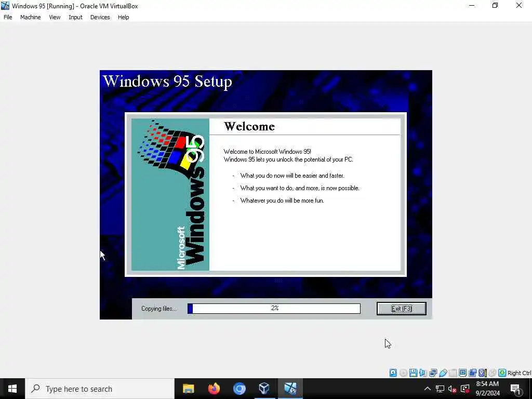Launch Chrome from the taskbar
Screen dimensions: 532x399
point(239,389)
